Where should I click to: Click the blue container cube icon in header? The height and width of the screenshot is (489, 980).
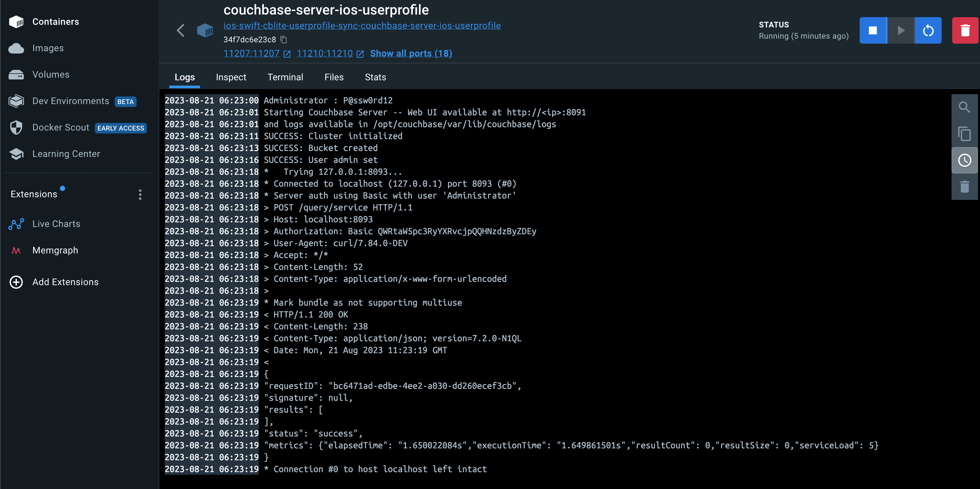[205, 30]
